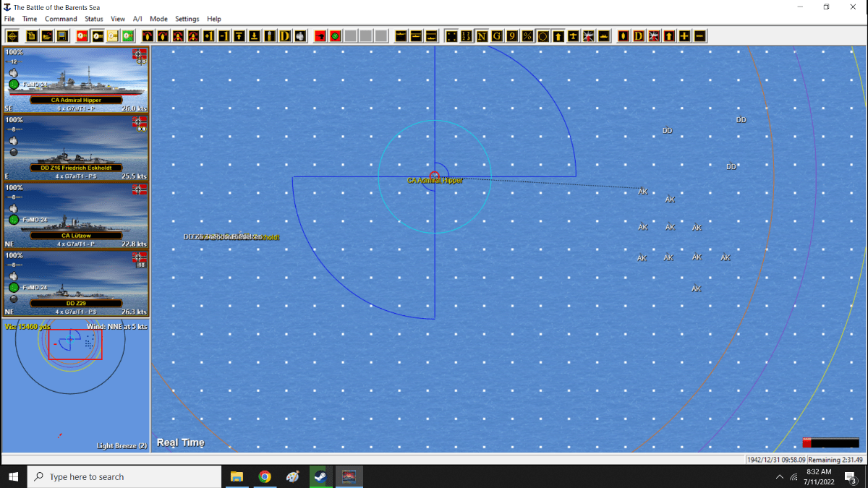The height and width of the screenshot is (488, 868).
Task: Open the Mode menu
Action: tap(158, 19)
